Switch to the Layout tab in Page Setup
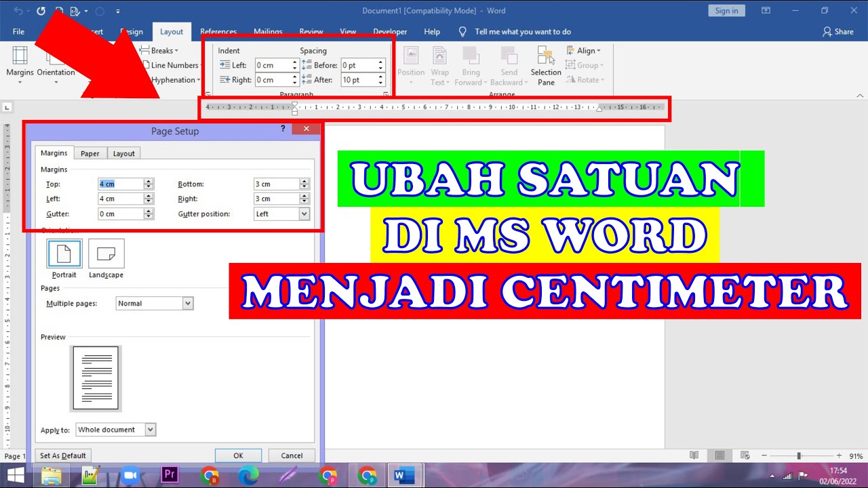Viewport: 868px width, 488px height. coord(123,153)
